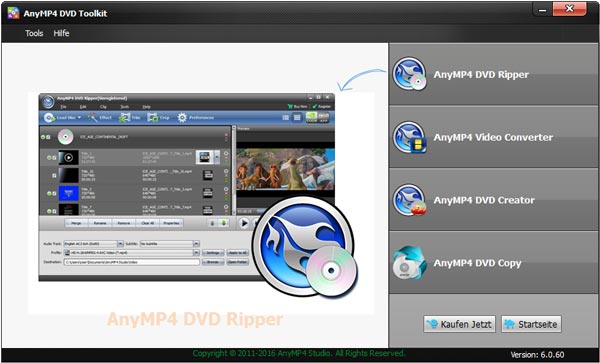
Task: Expand the Subtitle dropdown in preview
Action: [x=196, y=244]
